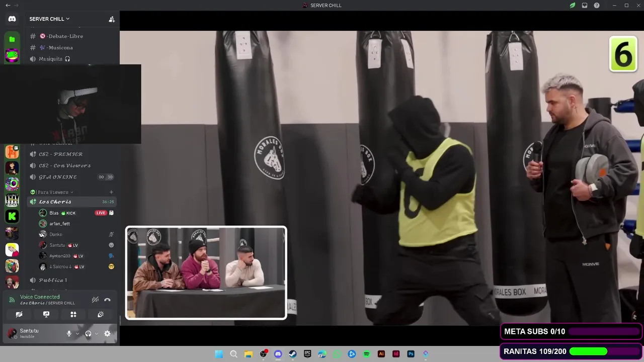The image size is (644, 362).
Task: Click Voice Connected status text
Action: point(40,297)
